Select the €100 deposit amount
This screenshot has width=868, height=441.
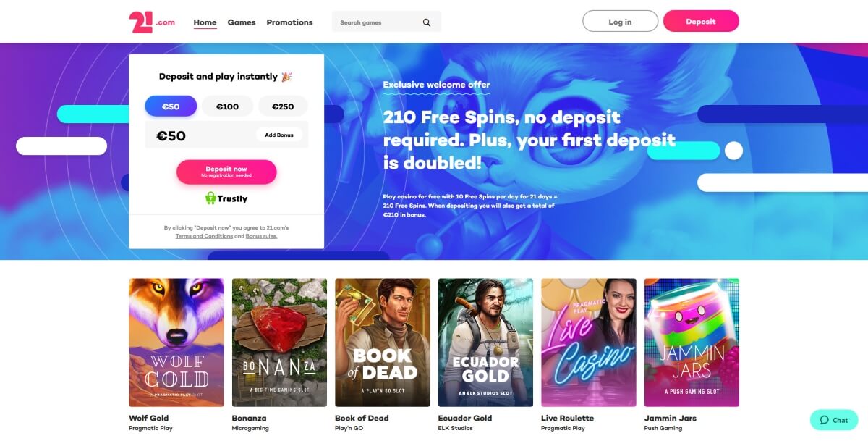[227, 106]
